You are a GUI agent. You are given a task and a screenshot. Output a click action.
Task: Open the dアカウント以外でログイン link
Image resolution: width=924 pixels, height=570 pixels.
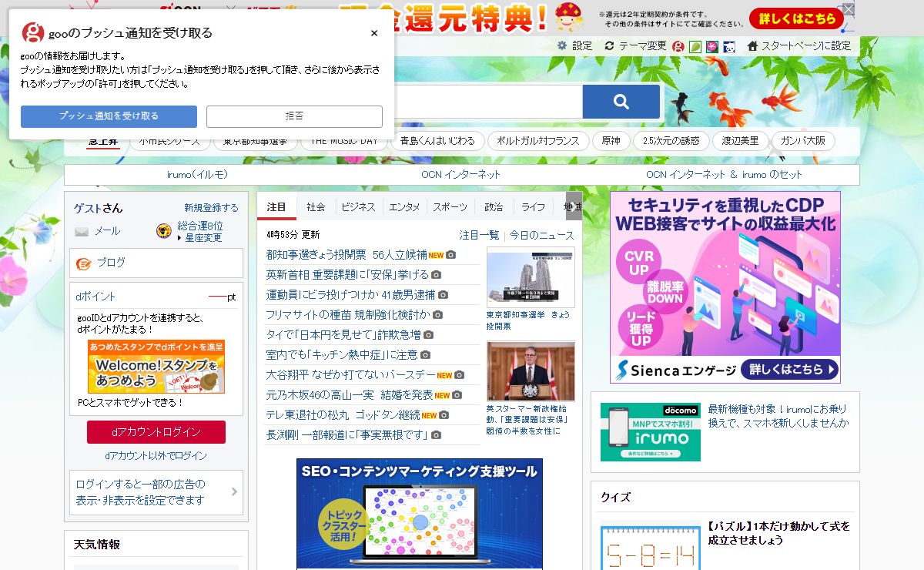[x=156, y=455]
